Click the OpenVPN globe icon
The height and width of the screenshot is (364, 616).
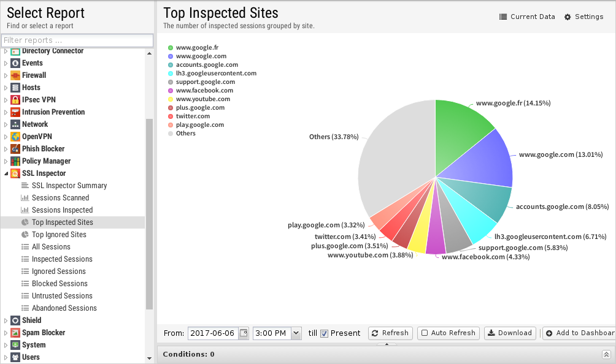click(x=15, y=137)
